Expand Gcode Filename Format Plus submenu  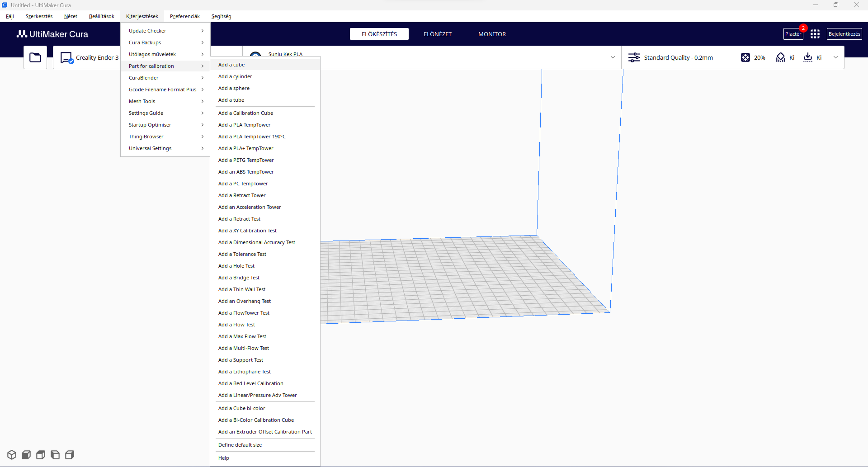pos(165,90)
